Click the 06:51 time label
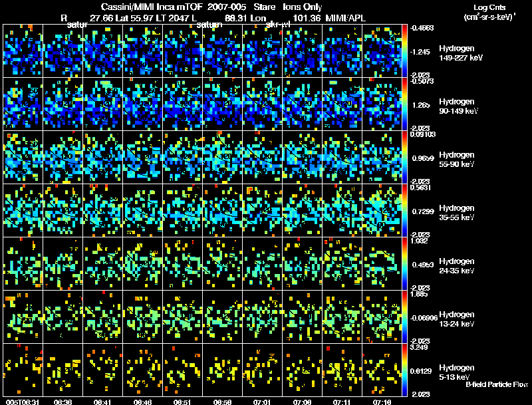The width and height of the screenshot is (532, 405). point(182,402)
